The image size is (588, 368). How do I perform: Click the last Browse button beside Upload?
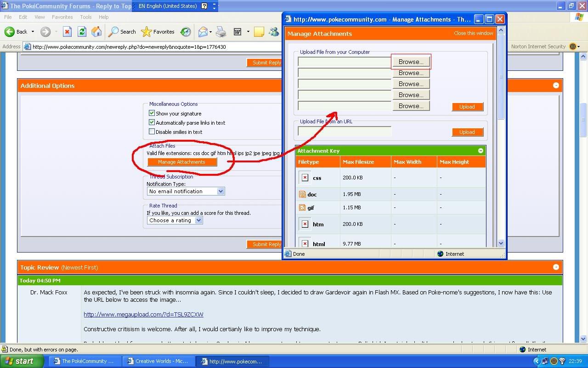click(x=411, y=106)
